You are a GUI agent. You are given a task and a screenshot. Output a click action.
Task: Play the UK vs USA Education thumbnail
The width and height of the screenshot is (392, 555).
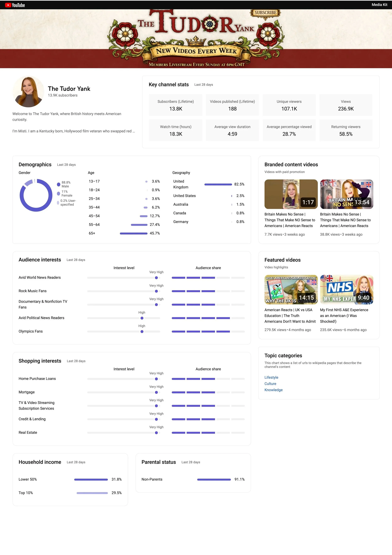[291, 290]
